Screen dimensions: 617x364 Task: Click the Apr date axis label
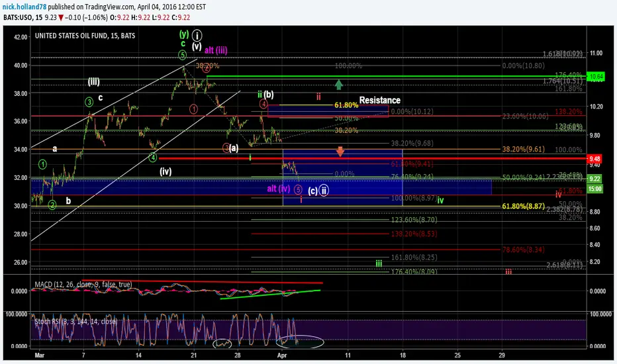click(x=282, y=355)
